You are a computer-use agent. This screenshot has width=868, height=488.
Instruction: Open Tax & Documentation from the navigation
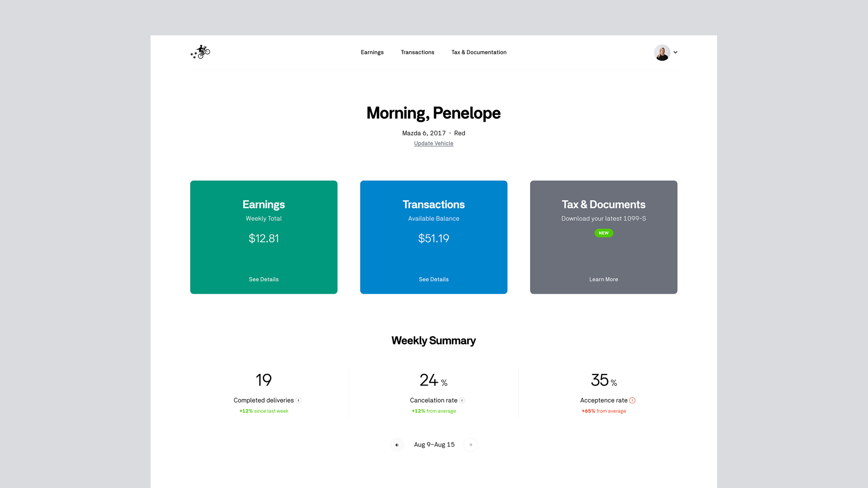tap(479, 52)
